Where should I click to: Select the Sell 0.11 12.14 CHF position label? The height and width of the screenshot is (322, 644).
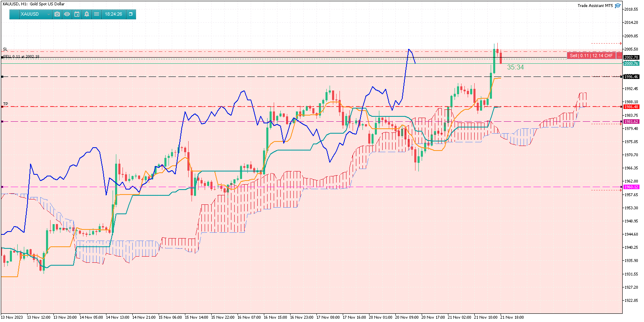tap(591, 56)
